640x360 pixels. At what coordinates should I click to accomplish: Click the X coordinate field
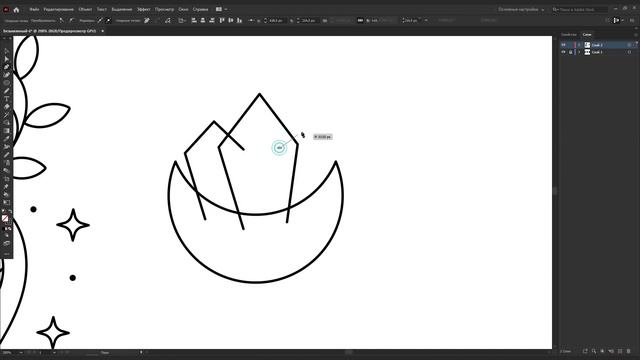(x=277, y=20)
